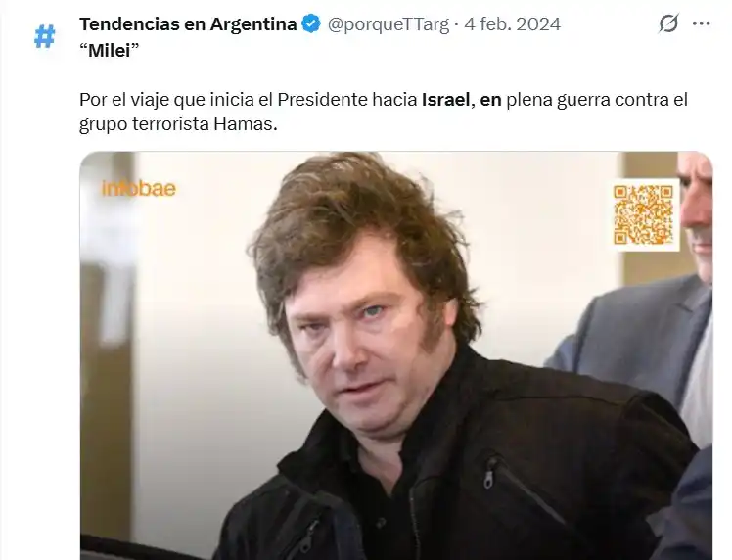Image resolution: width=732 pixels, height=560 pixels.
Task: Open the attached photo of the President
Action: click(x=396, y=355)
